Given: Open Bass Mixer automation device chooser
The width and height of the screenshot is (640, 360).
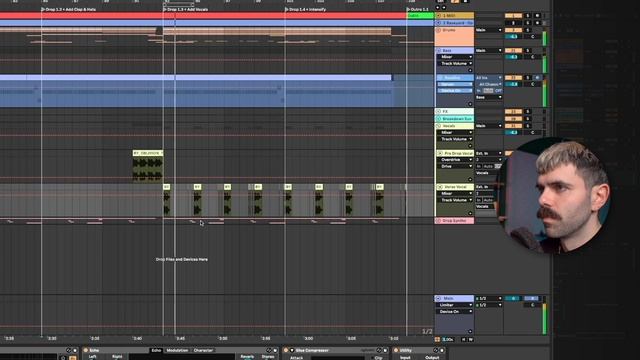Looking at the screenshot, I should 455,57.
